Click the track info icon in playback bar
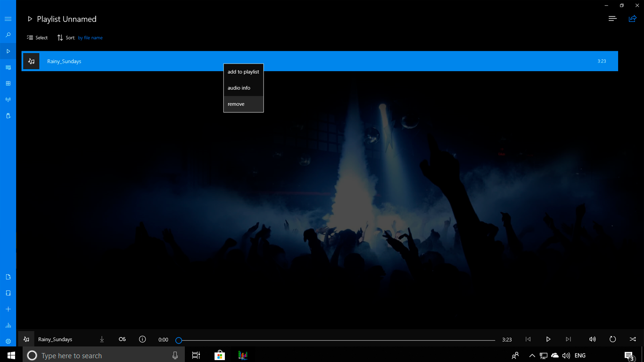The height and width of the screenshot is (362, 644). [x=142, y=339]
